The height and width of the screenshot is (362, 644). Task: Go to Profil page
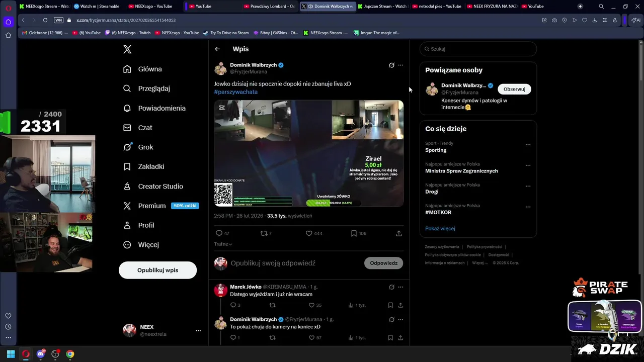click(x=139, y=225)
